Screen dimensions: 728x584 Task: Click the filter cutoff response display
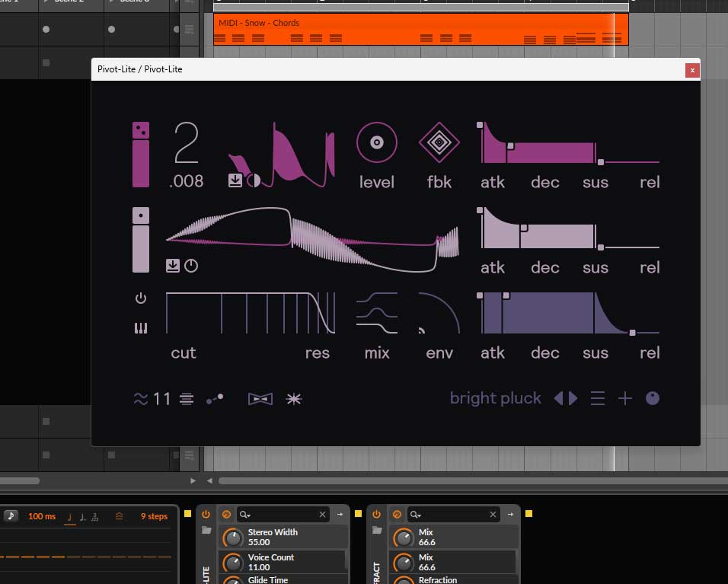tap(251, 313)
